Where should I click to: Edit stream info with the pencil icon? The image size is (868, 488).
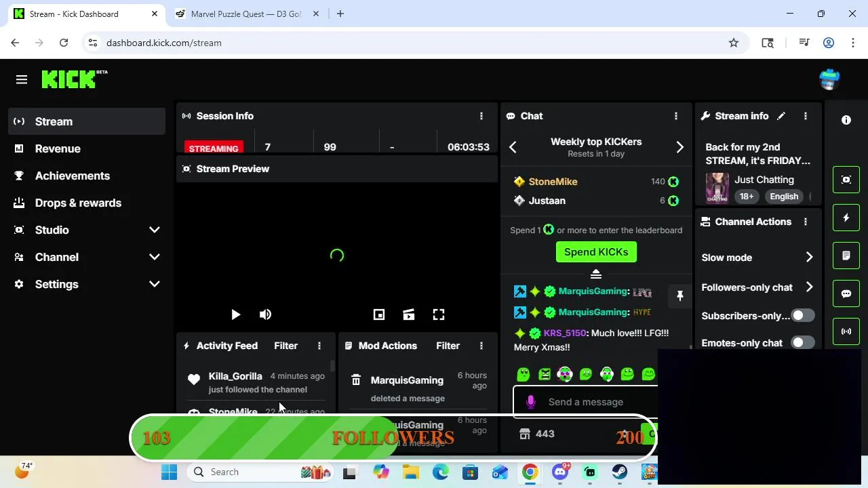point(781,116)
